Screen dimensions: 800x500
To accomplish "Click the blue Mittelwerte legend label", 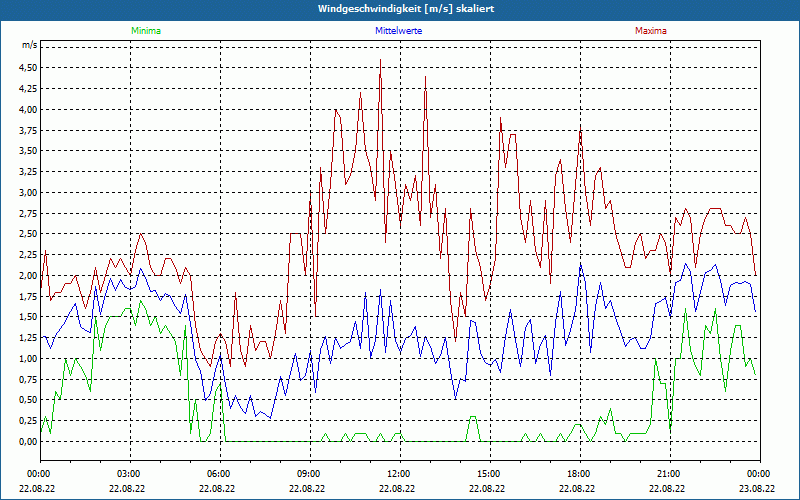I will point(398,31).
